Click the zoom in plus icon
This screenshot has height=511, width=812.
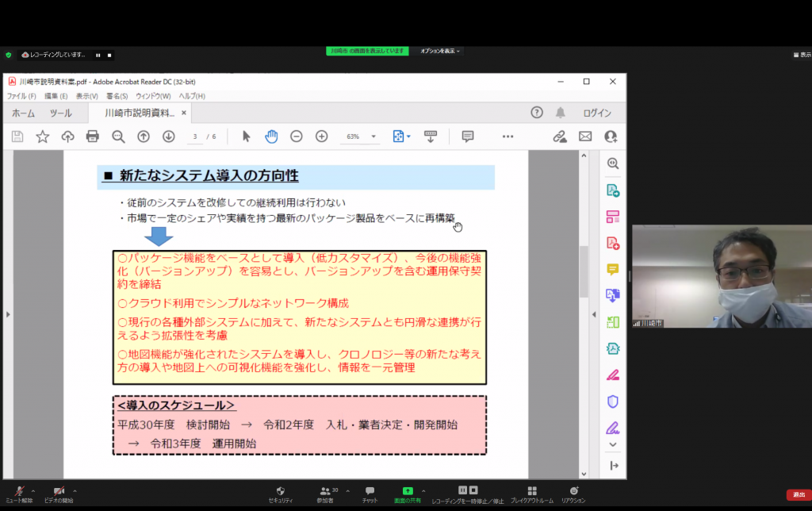click(x=321, y=136)
